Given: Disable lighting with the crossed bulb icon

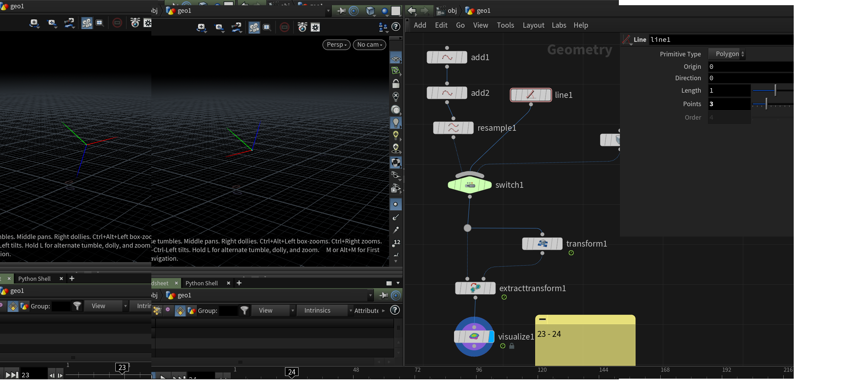Looking at the screenshot, I should click(x=396, y=96).
